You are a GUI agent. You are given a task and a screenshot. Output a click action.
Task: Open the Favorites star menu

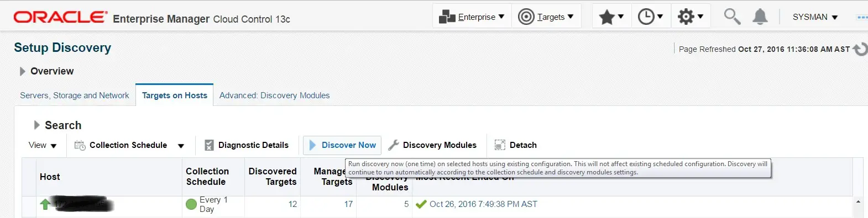[611, 17]
